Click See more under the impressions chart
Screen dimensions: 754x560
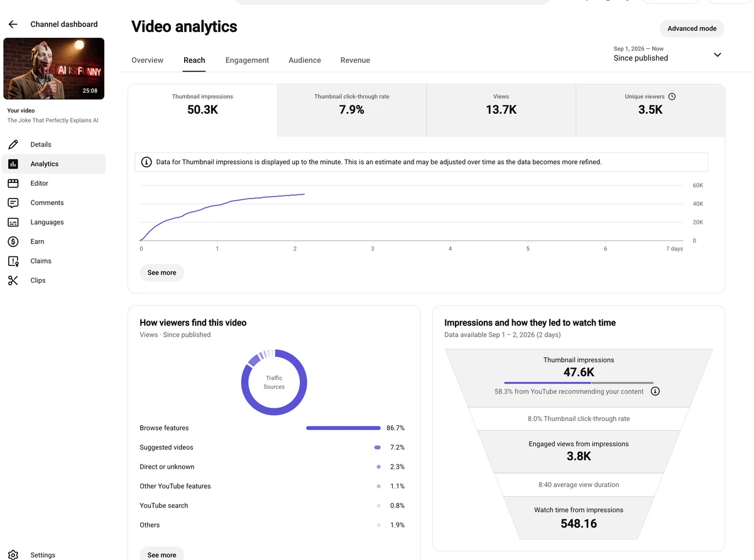pos(161,273)
